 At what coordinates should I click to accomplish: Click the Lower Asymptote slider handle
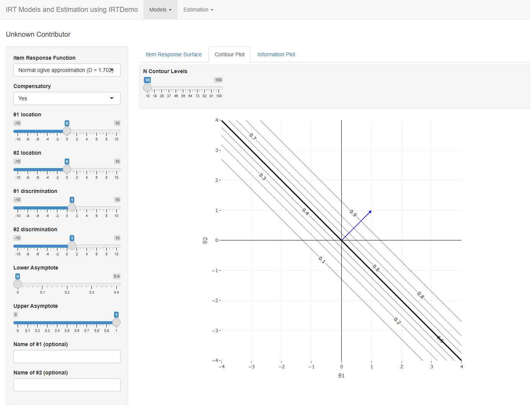coord(18,284)
